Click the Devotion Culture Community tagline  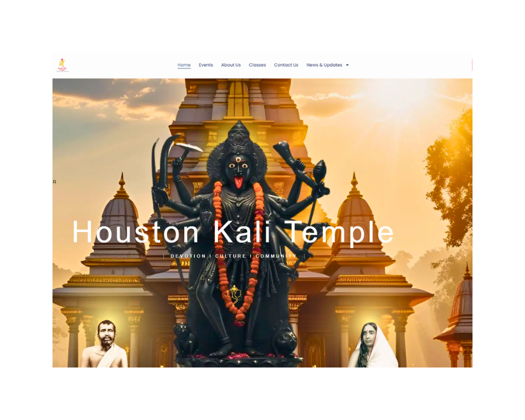[x=233, y=256]
